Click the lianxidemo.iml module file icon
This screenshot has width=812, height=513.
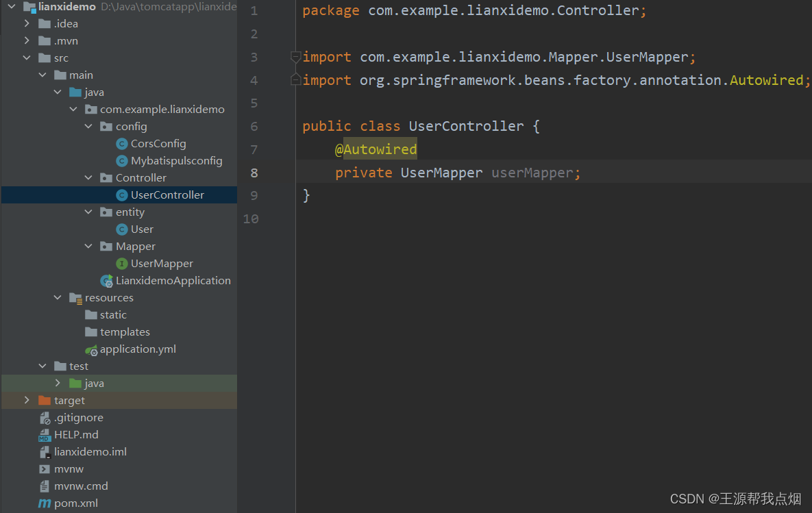coord(44,451)
